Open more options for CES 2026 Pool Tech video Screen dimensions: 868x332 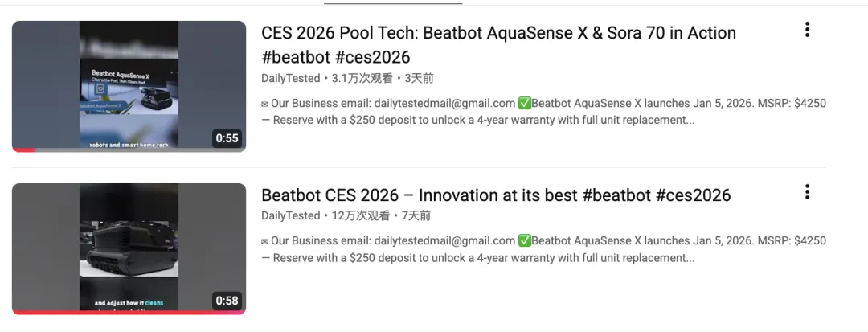pyautogui.click(x=807, y=31)
